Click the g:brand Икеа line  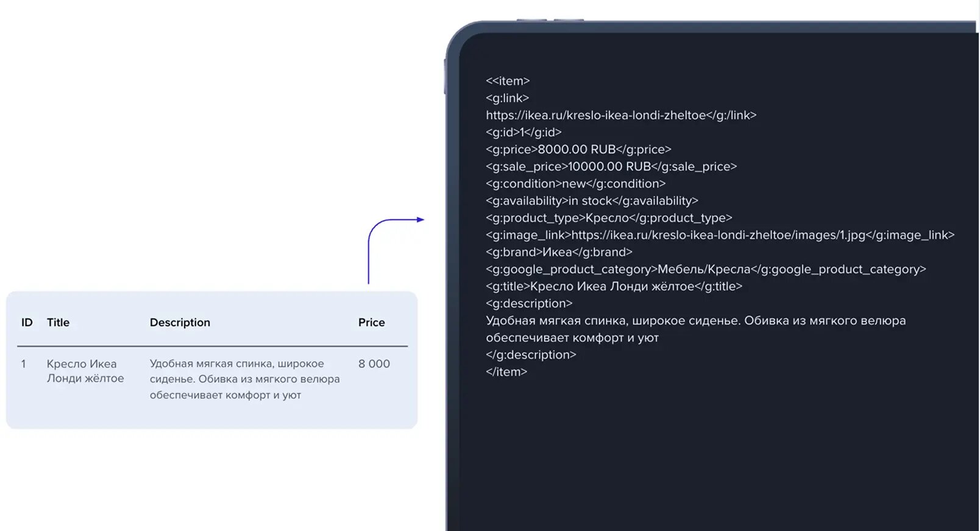tap(559, 252)
